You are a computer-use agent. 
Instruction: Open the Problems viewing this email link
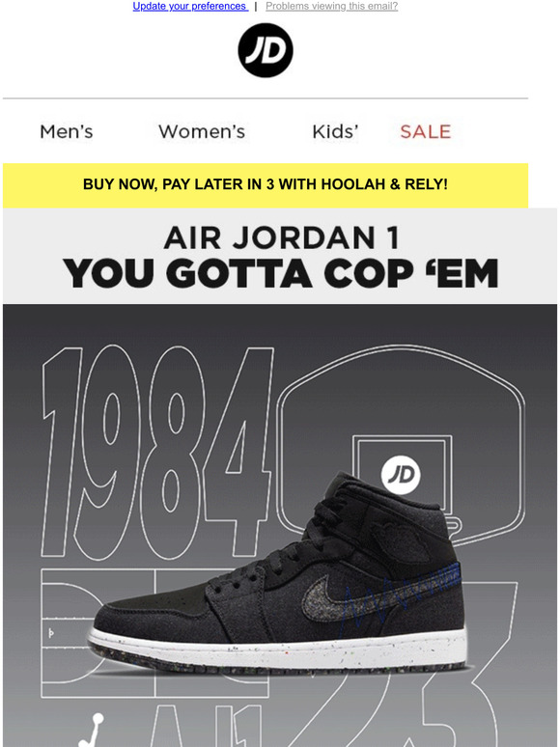tap(332, 6)
